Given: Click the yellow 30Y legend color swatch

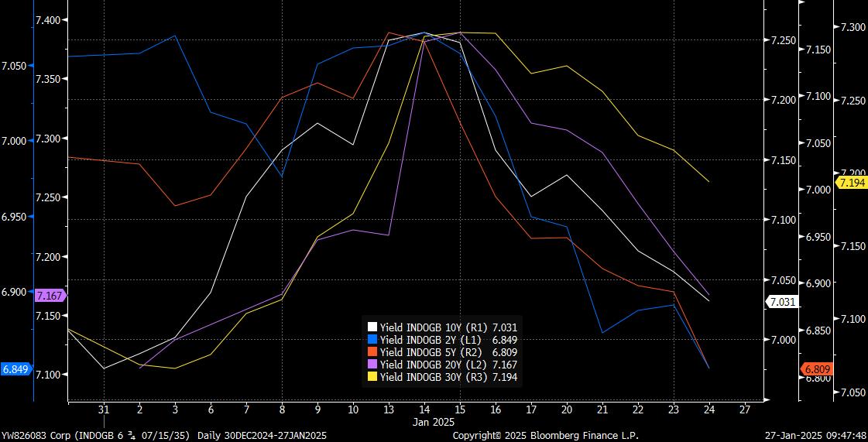Looking at the screenshot, I should click(372, 377).
